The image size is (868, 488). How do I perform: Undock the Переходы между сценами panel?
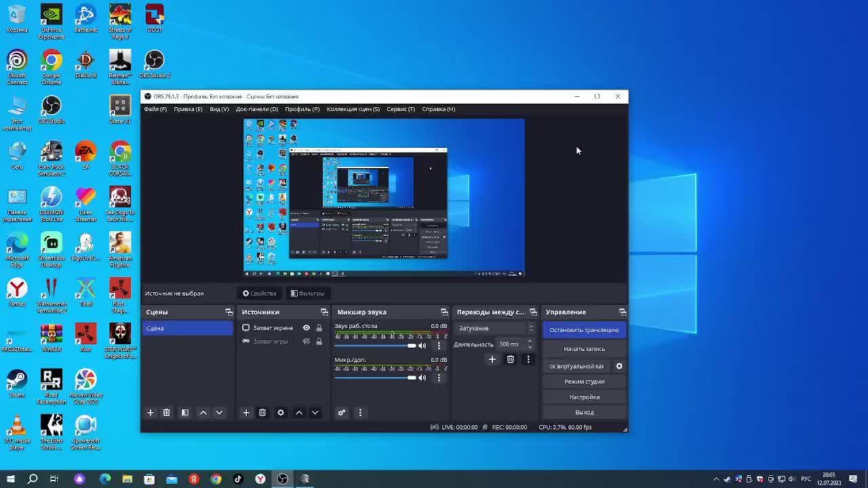coord(533,312)
